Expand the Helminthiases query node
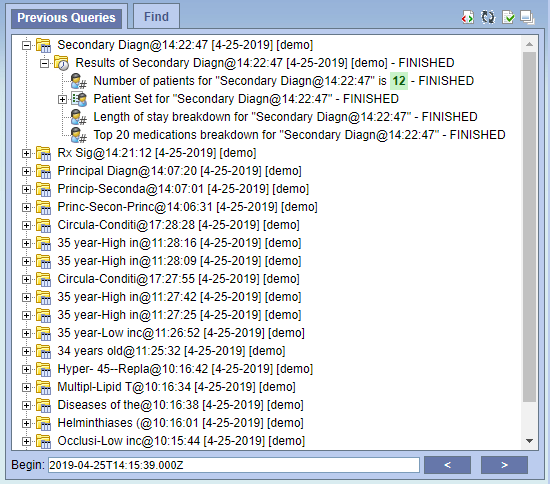Screen dimensions: 550x484 26,423
